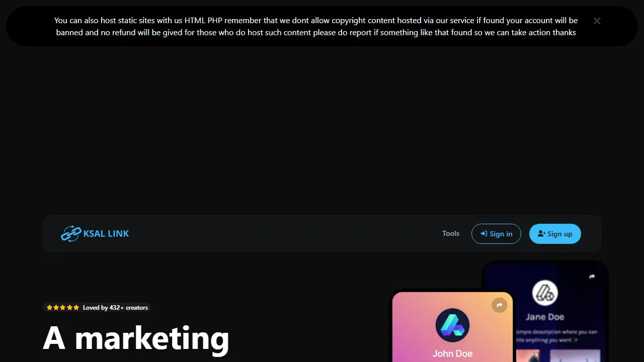This screenshot has height=362, width=644.
Task: Click the middle star of the five-star rating
Action: (62, 307)
